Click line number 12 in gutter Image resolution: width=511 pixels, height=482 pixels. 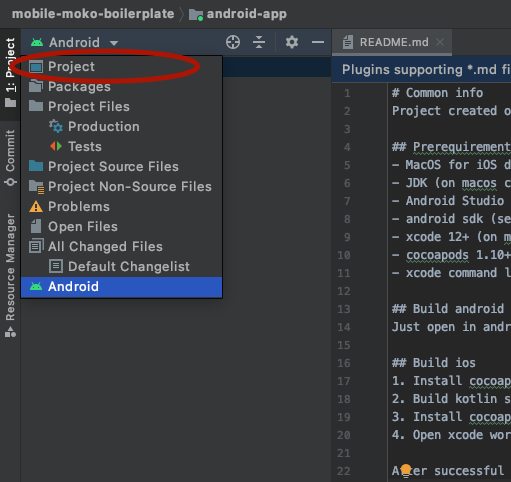[x=344, y=291]
